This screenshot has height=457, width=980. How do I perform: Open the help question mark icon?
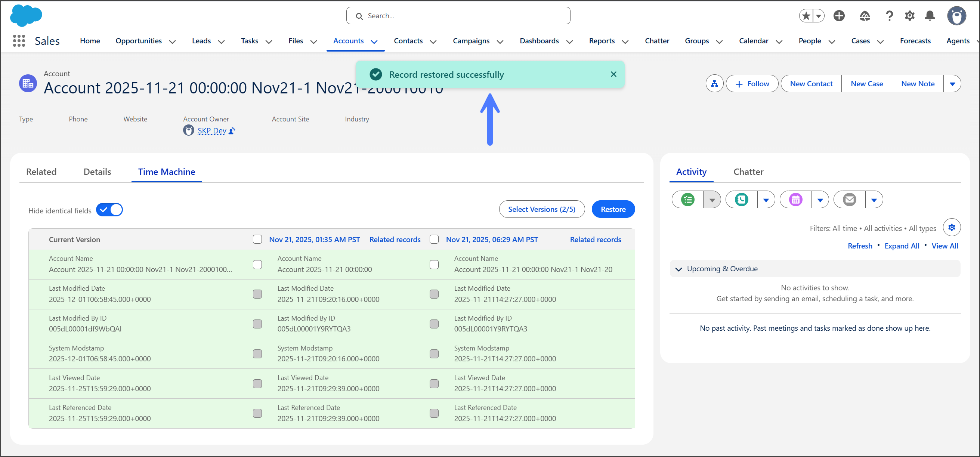(889, 16)
